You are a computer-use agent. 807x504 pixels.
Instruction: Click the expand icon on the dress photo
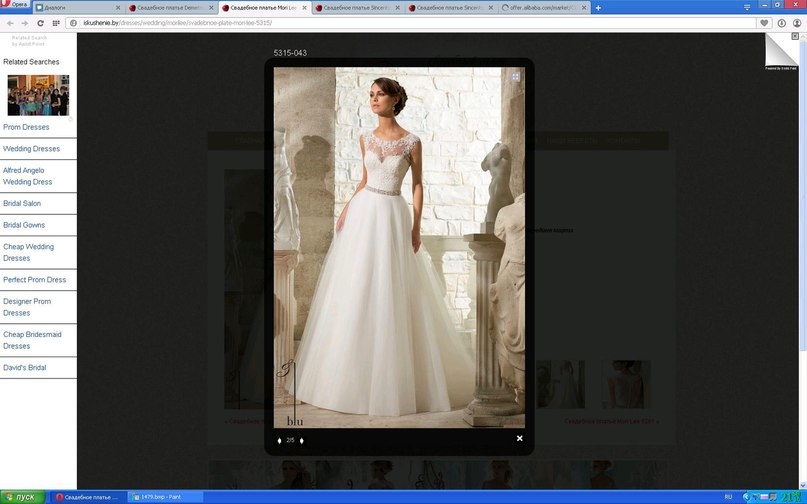(x=516, y=76)
